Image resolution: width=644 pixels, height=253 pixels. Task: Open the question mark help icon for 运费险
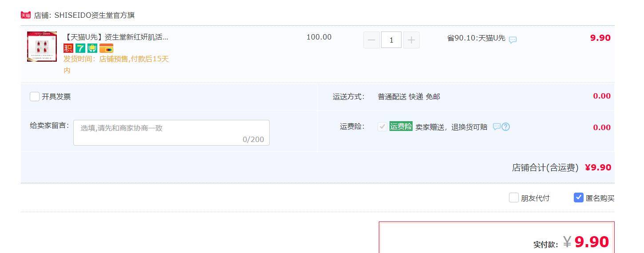[505, 127]
